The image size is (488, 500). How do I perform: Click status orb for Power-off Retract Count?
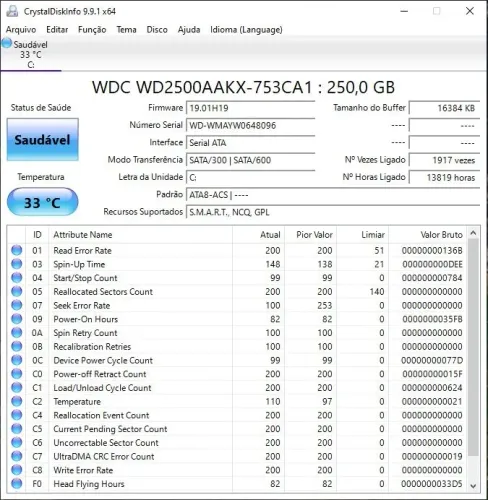(x=17, y=374)
